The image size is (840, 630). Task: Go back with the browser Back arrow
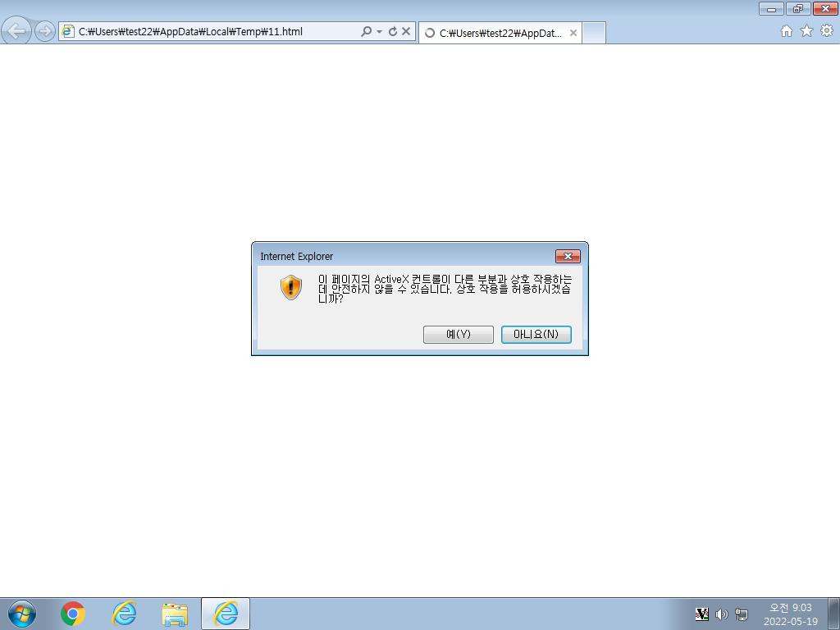(16, 31)
